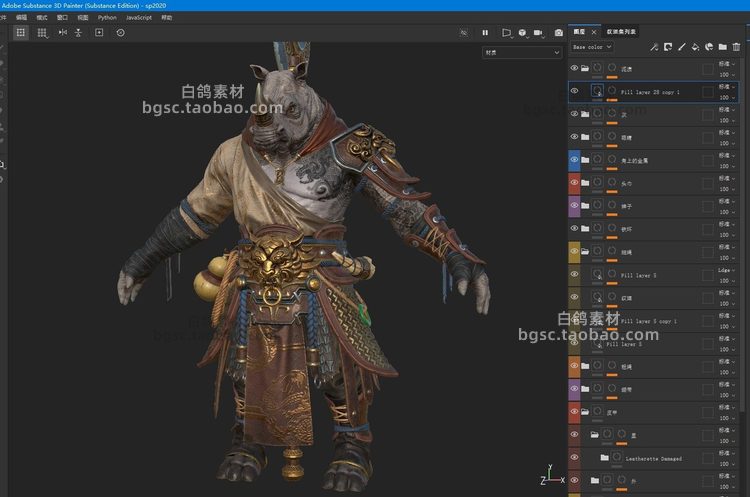Toggle visibility of the orange-tagged folder layer
The height and width of the screenshot is (497, 750).
click(574, 365)
